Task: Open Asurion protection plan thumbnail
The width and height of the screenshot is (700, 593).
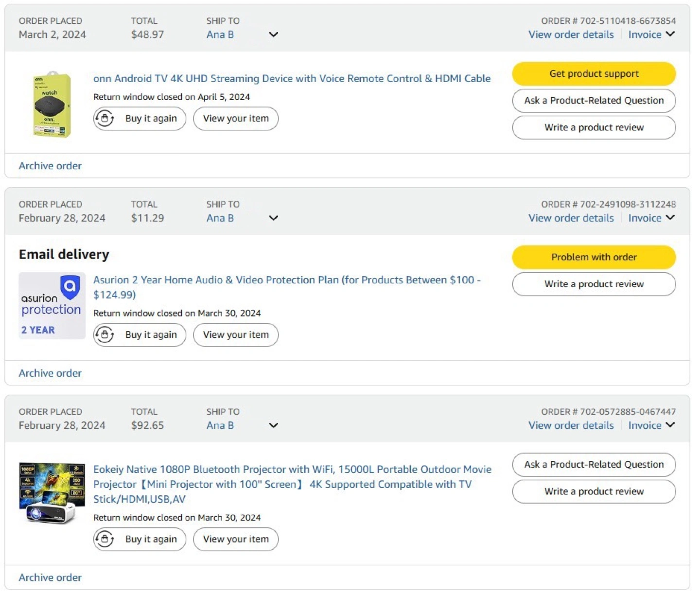Action: [x=52, y=306]
